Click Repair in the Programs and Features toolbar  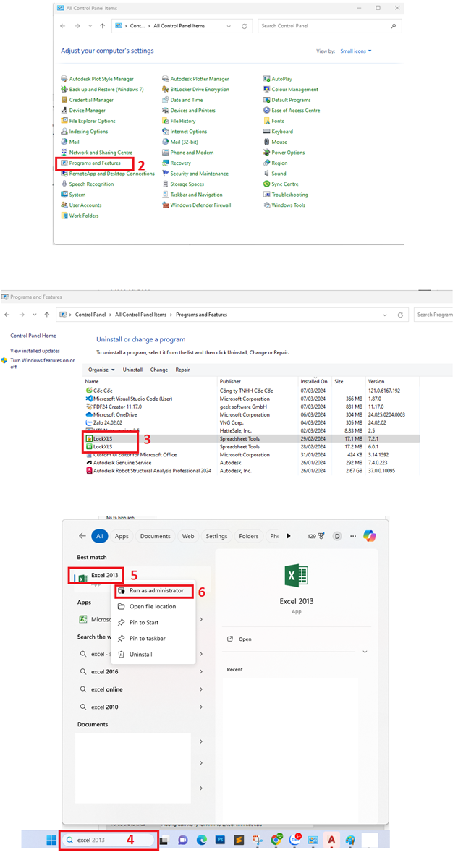pyautogui.click(x=182, y=370)
